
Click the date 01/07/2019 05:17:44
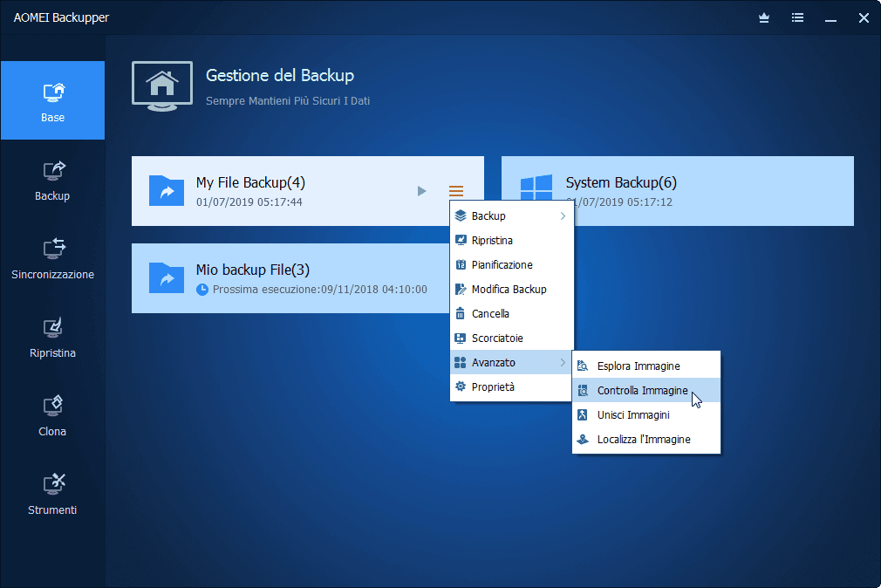pos(249,202)
